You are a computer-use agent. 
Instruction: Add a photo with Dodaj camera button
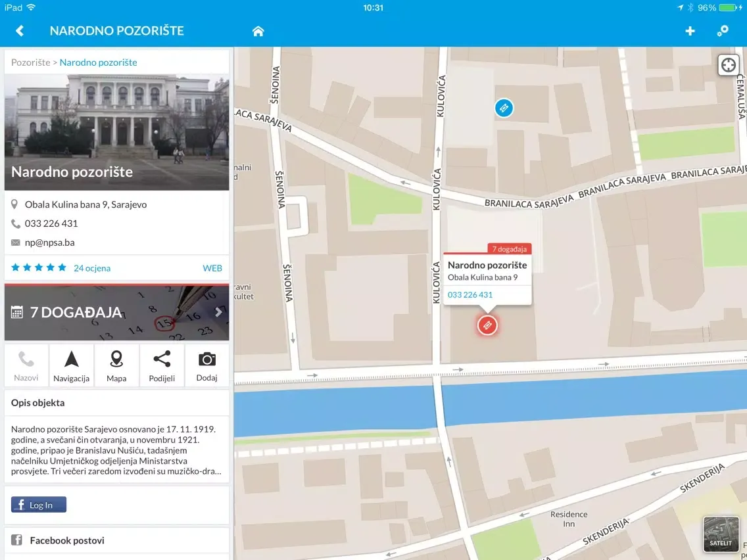(x=206, y=365)
